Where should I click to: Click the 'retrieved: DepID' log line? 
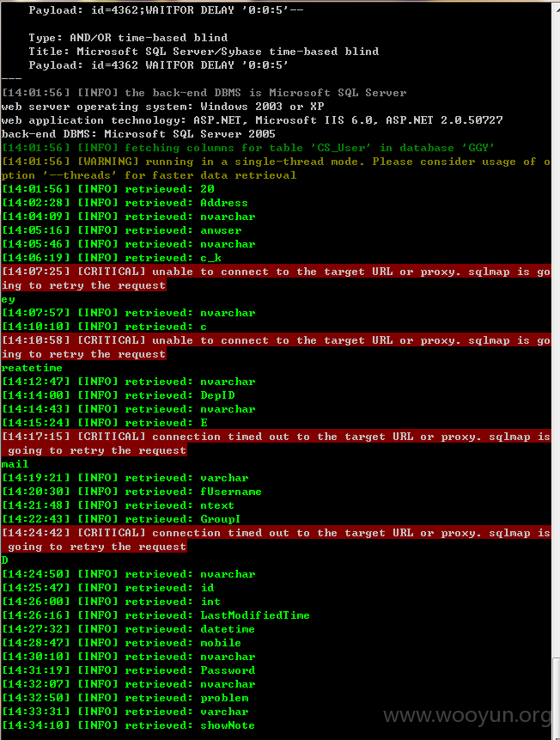click(x=118, y=395)
